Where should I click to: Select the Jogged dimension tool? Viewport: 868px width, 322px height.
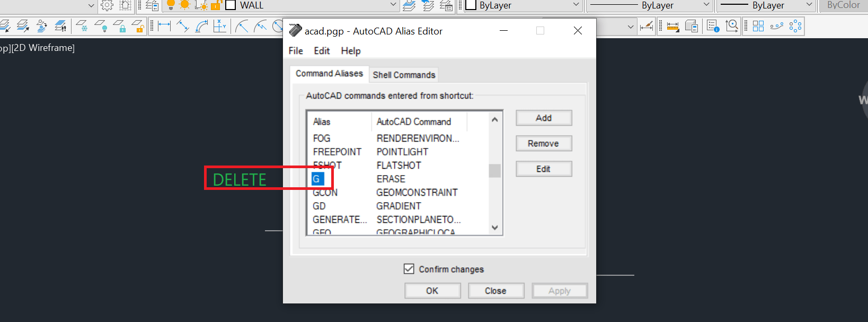coord(260,26)
